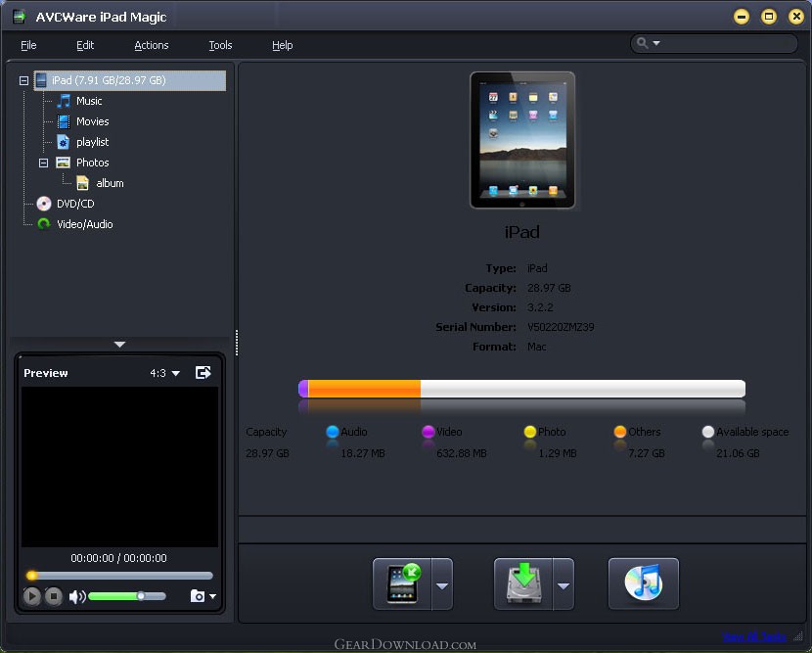Collapse the iPad device tree node

pos(23,80)
